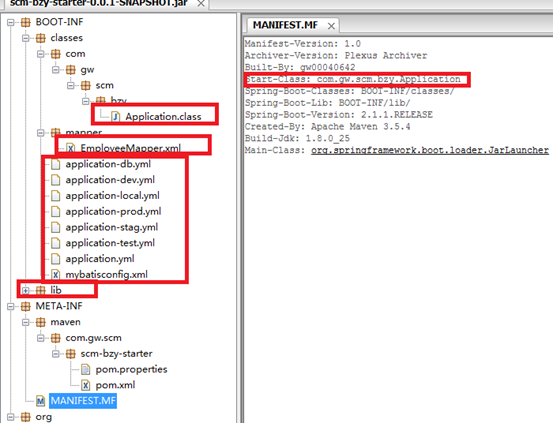Close the MANIFEST.MF editor tab

[x=331, y=26]
